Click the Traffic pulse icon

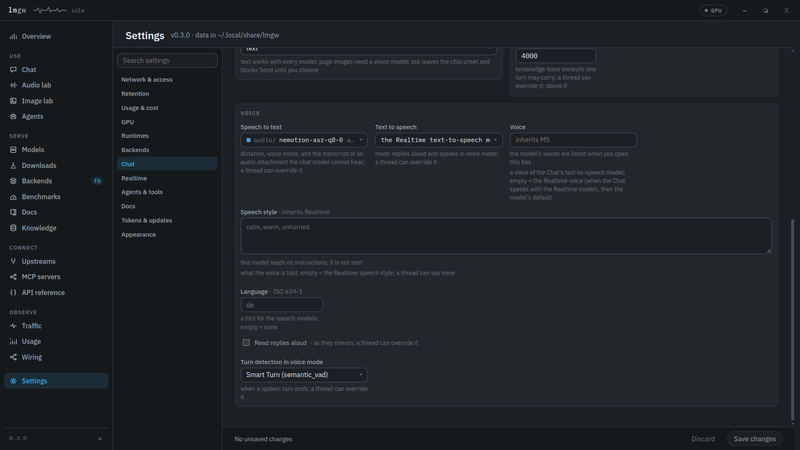pos(13,326)
